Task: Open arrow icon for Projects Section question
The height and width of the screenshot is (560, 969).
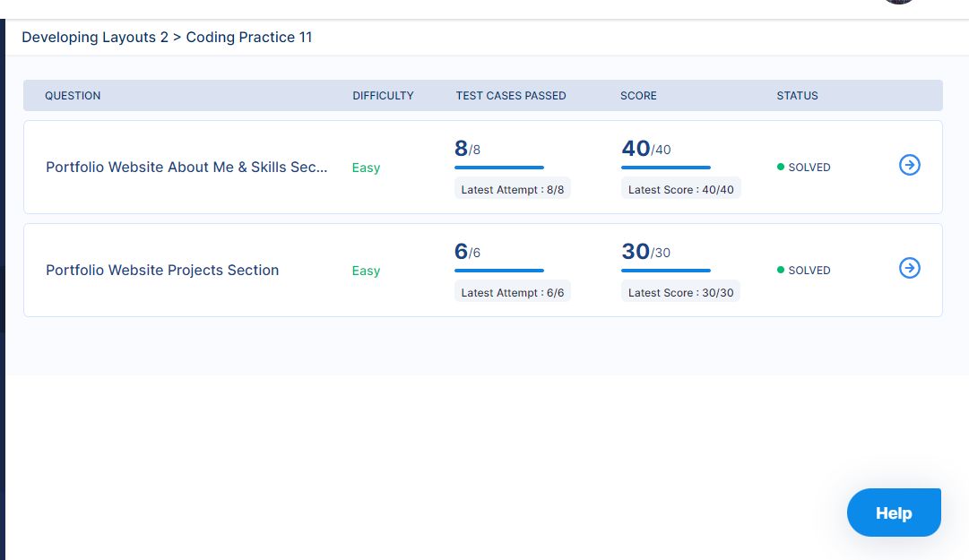Action: coord(909,268)
